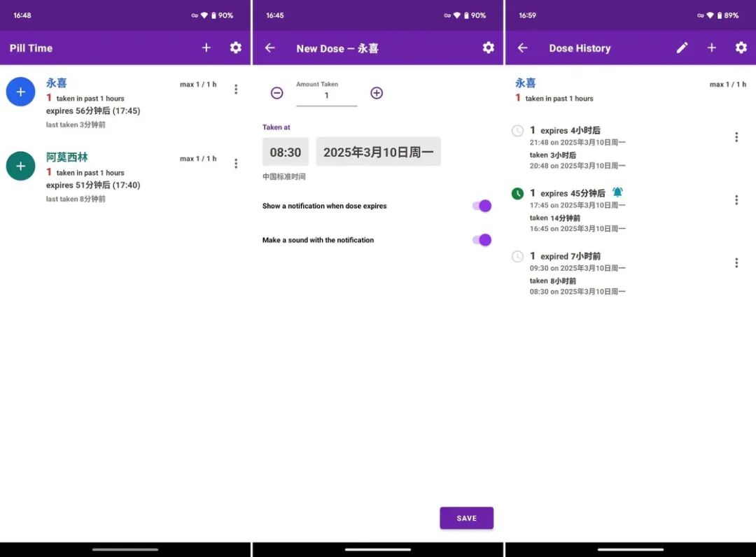Go back from Dose History screen

tap(523, 48)
